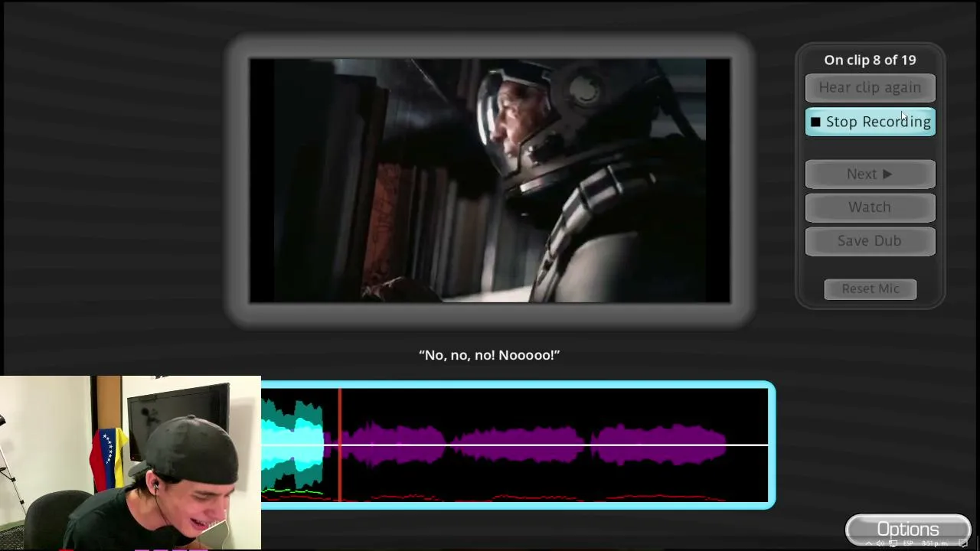980x551 pixels.
Task: Open the system volume icon in tray
Action: point(880,543)
